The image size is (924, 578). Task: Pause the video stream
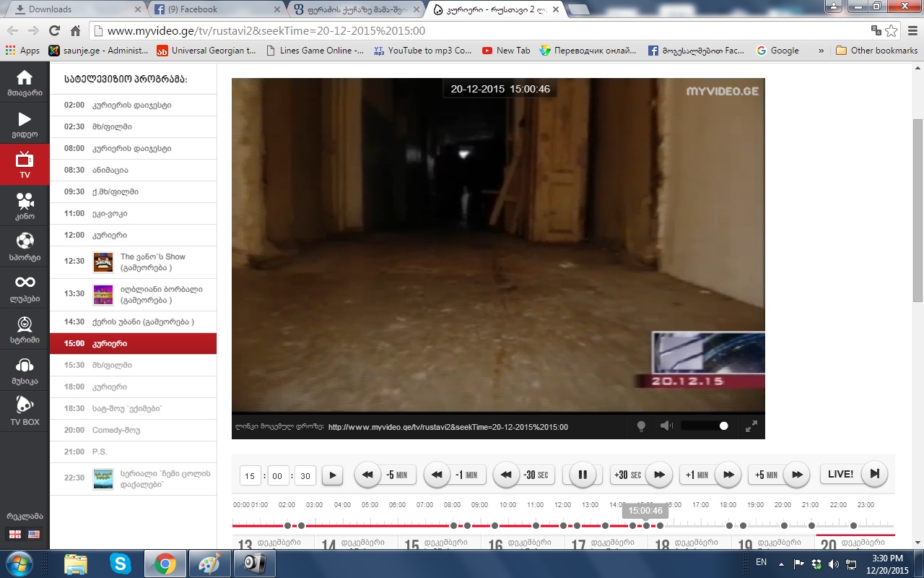pyautogui.click(x=583, y=475)
